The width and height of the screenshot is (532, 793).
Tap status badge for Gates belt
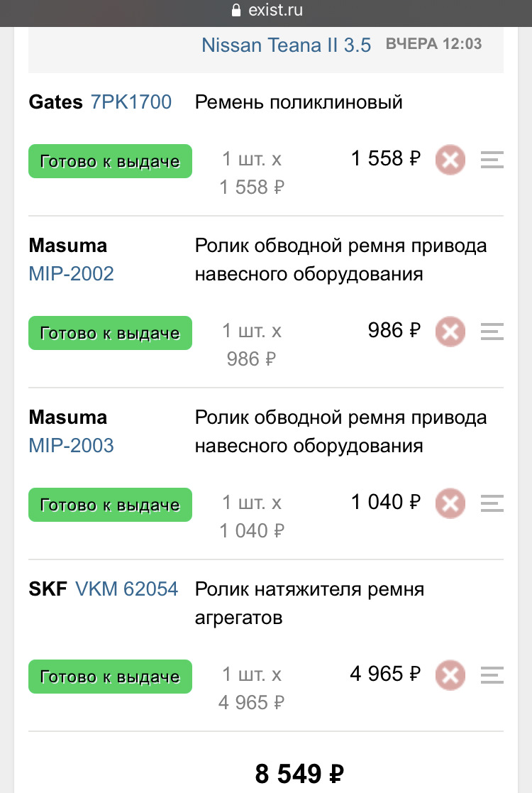[x=110, y=161]
